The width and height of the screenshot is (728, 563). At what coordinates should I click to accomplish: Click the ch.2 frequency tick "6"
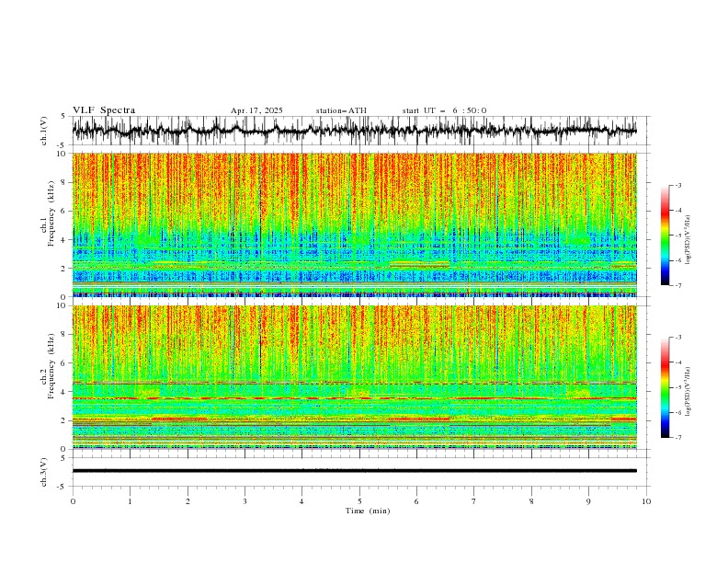tap(65, 362)
